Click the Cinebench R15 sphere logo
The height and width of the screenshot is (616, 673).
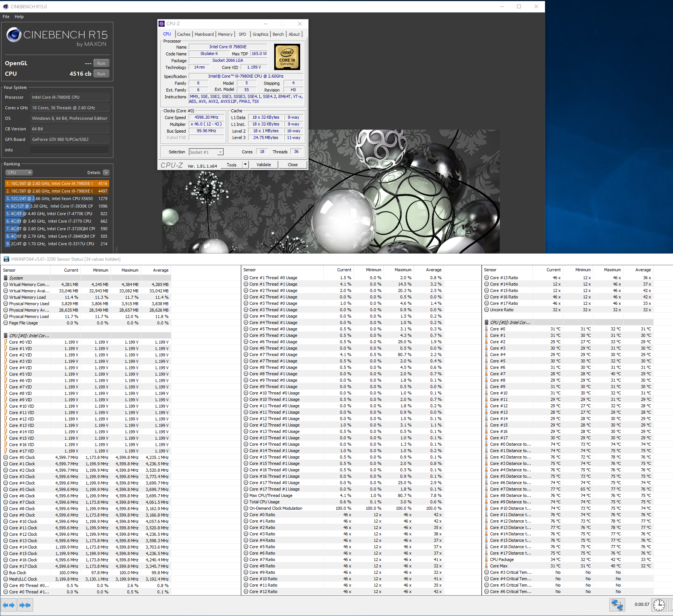(x=14, y=35)
